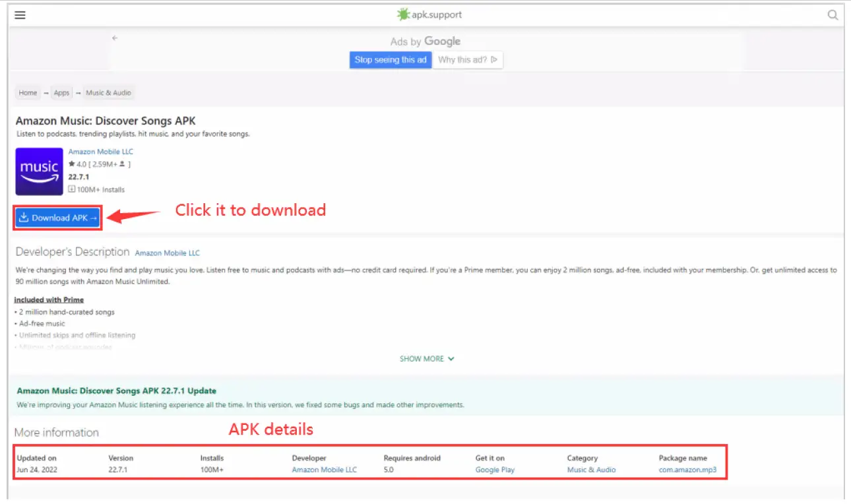Image resolution: width=851 pixels, height=504 pixels.
Task: Click the Amazon Music app icon
Action: click(39, 172)
